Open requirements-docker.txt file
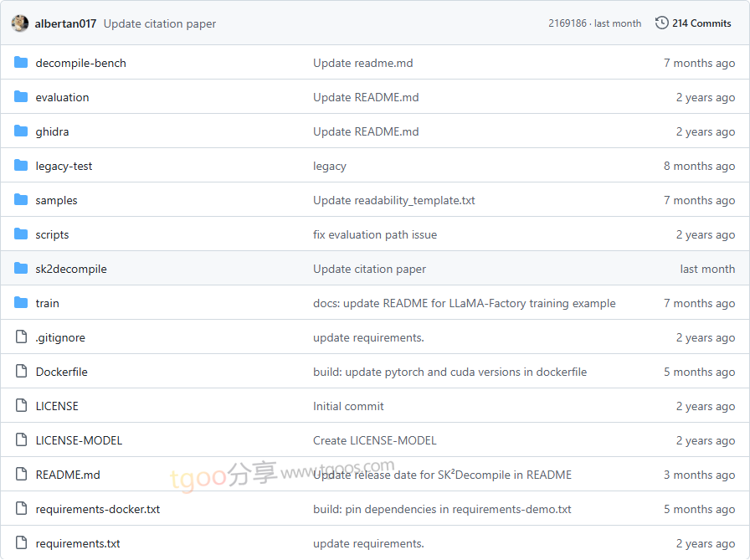Viewport: 750px width, 560px height. coord(97,509)
